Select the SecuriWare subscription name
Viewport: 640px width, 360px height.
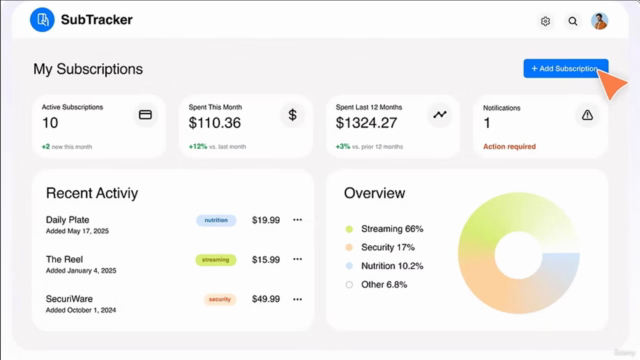69,299
